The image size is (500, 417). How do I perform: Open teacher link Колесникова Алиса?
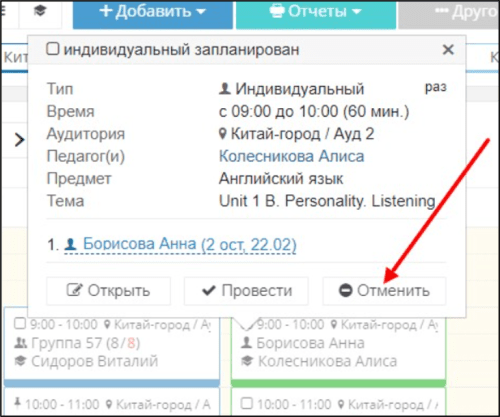291,156
